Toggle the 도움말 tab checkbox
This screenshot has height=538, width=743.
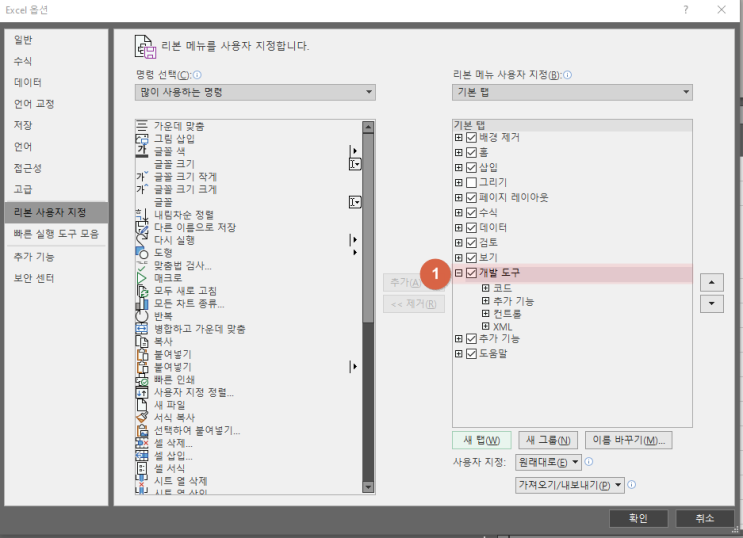click(471, 354)
